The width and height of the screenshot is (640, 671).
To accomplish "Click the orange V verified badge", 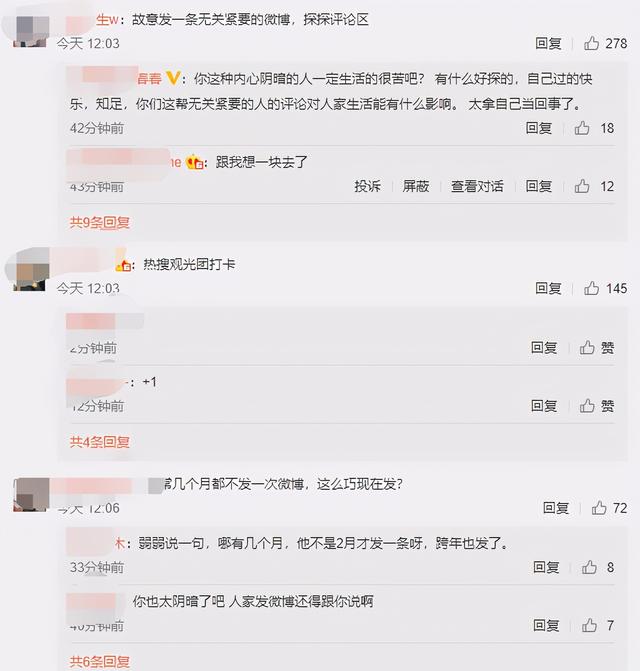I will tap(172, 78).
